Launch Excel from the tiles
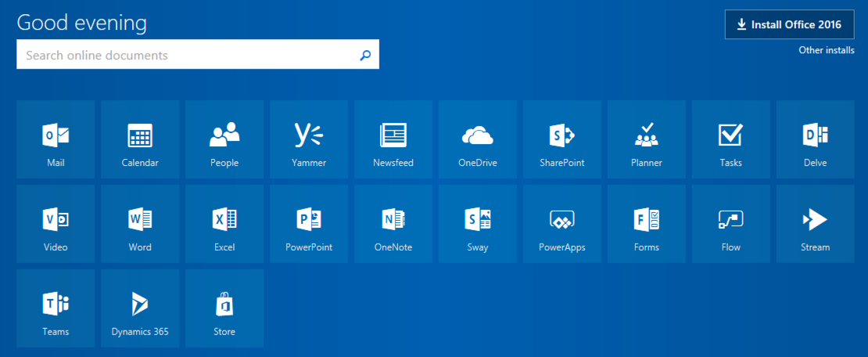Viewport: 868px width, 357px height. (224, 224)
